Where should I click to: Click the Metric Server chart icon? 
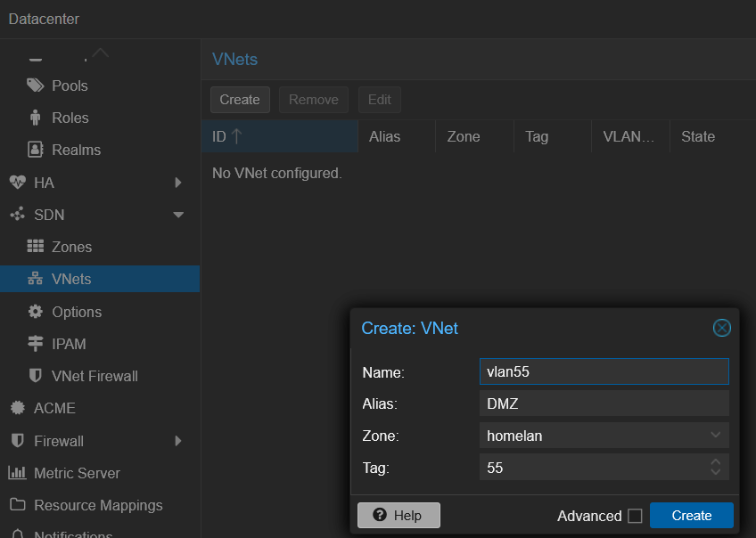(x=17, y=473)
